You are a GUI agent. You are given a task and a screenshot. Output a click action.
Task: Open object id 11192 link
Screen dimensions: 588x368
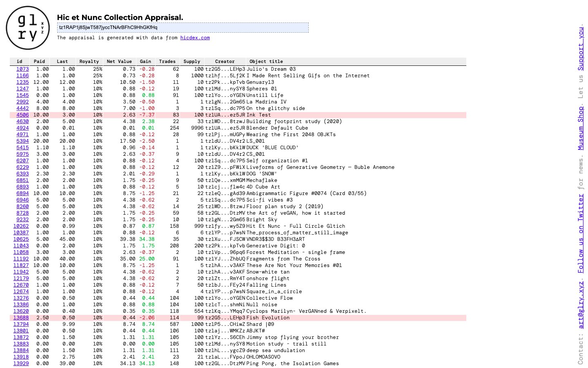click(21, 259)
